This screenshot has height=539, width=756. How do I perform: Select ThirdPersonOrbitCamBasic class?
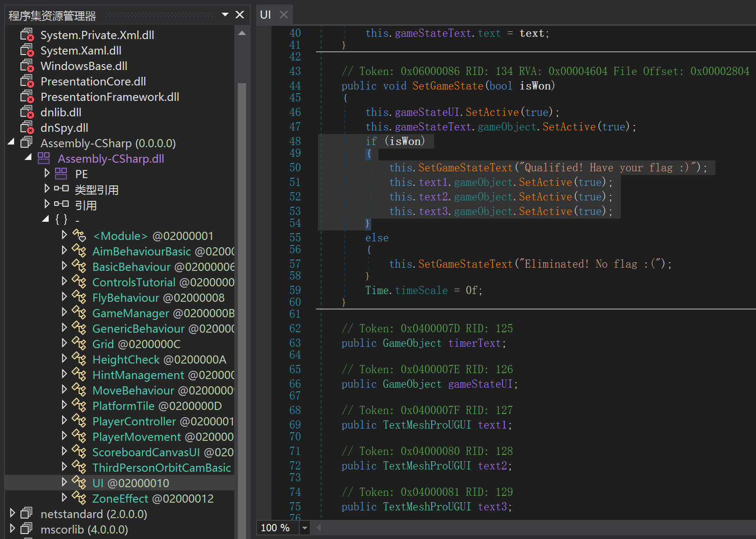[x=161, y=468]
